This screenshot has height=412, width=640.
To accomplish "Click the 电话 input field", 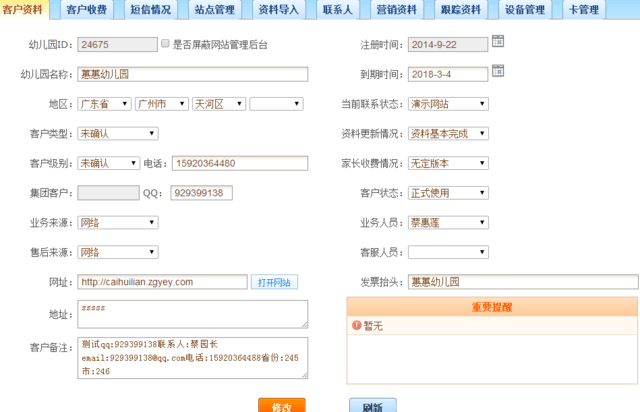I will [x=240, y=163].
